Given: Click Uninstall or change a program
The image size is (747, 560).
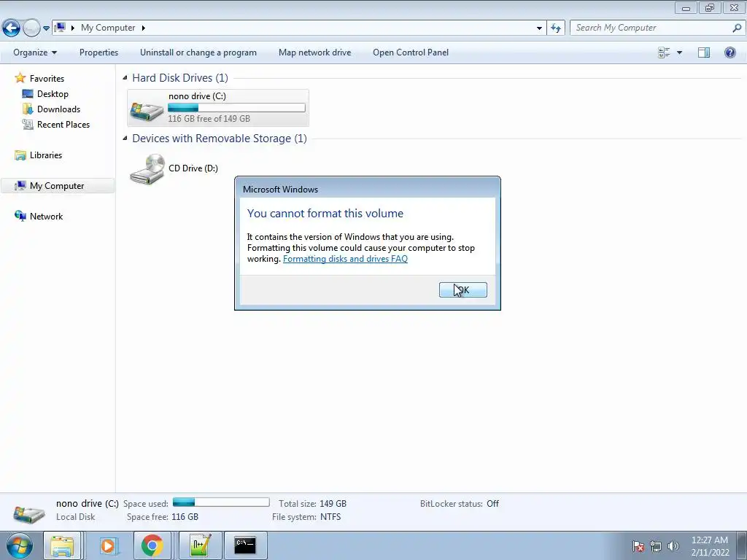Looking at the screenshot, I should pyautogui.click(x=198, y=52).
